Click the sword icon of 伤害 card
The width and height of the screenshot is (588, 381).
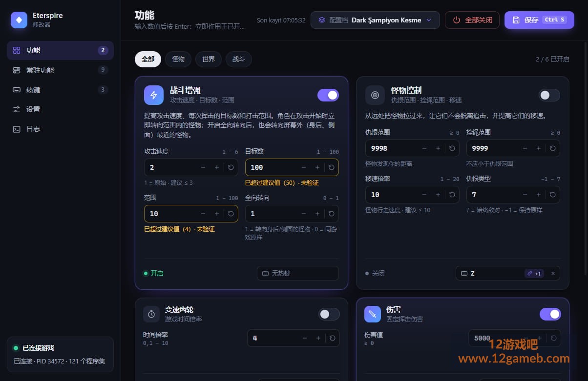(x=373, y=314)
